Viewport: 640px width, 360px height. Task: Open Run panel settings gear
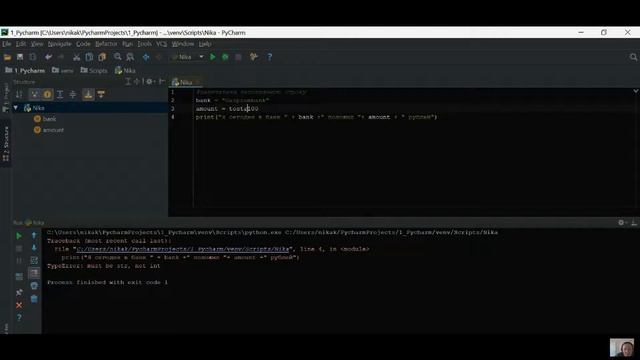[621, 222]
